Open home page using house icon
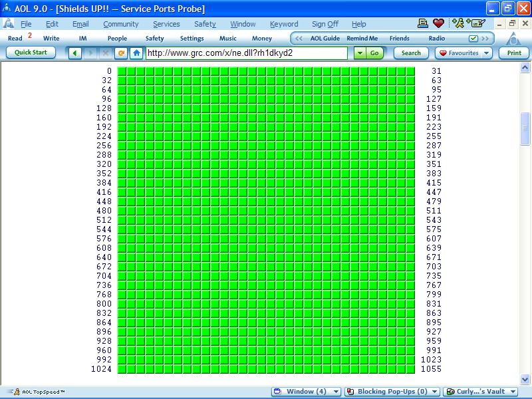This screenshot has width=532, height=399. tap(136, 53)
